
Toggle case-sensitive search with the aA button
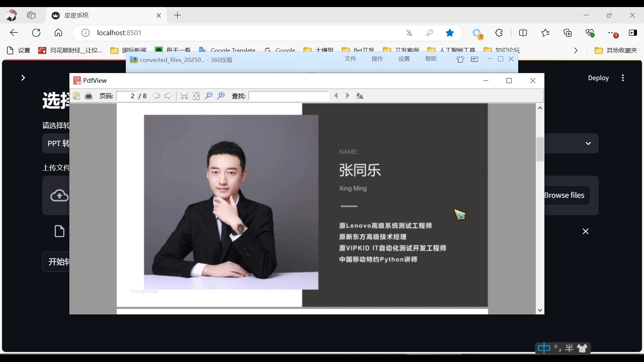click(360, 96)
